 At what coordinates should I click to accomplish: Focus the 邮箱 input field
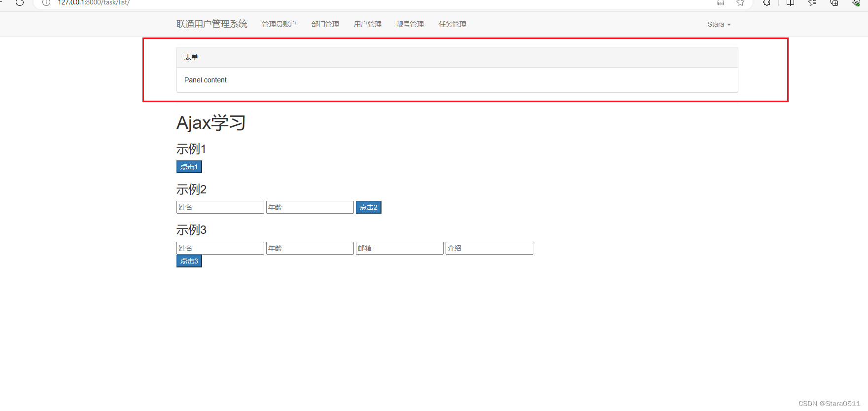click(x=400, y=248)
